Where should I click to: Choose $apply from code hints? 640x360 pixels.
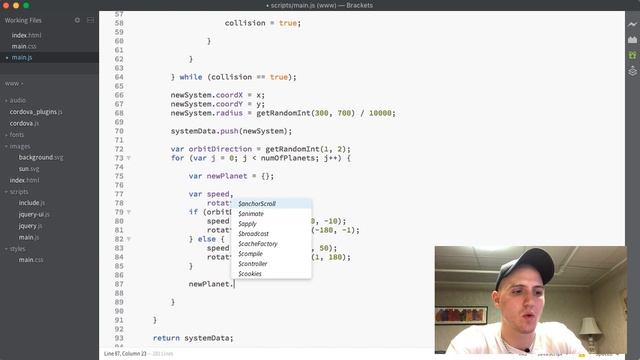[271, 224]
